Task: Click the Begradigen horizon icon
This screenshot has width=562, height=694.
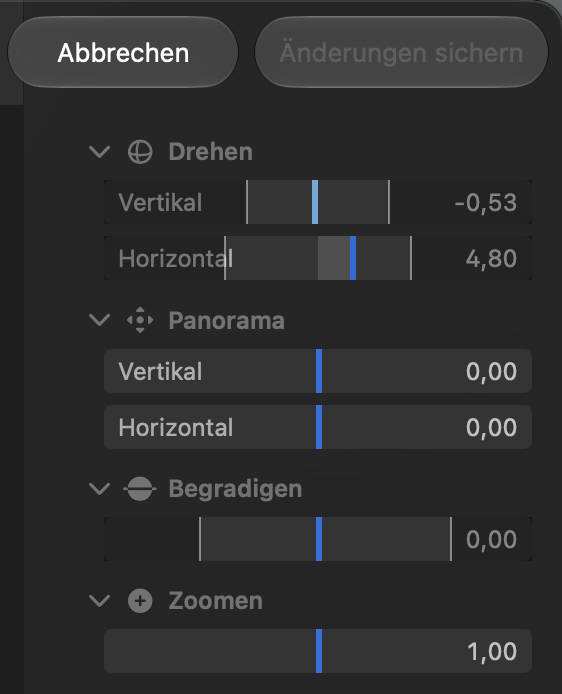Action: coord(140,489)
